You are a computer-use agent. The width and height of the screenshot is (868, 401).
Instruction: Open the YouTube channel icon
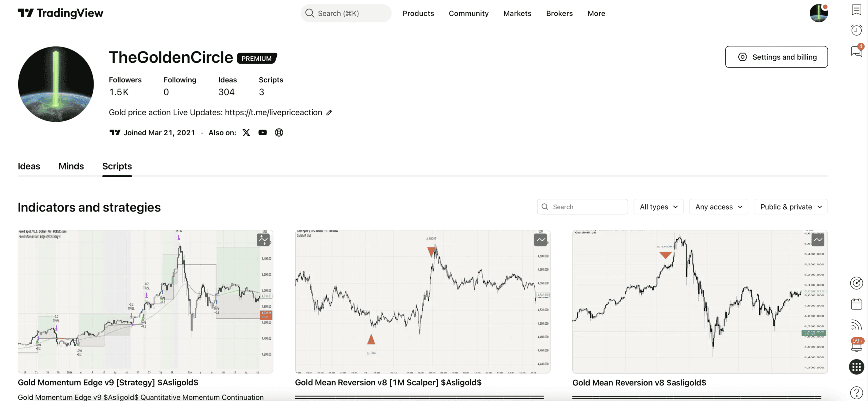click(262, 132)
